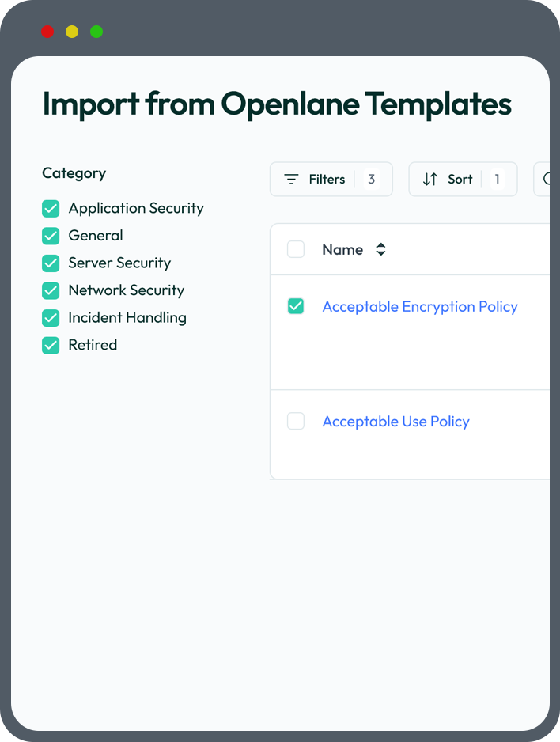Viewport: 560px width, 742px height.
Task: Uncheck the Retired category checkbox
Action: click(x=51, y=346)
